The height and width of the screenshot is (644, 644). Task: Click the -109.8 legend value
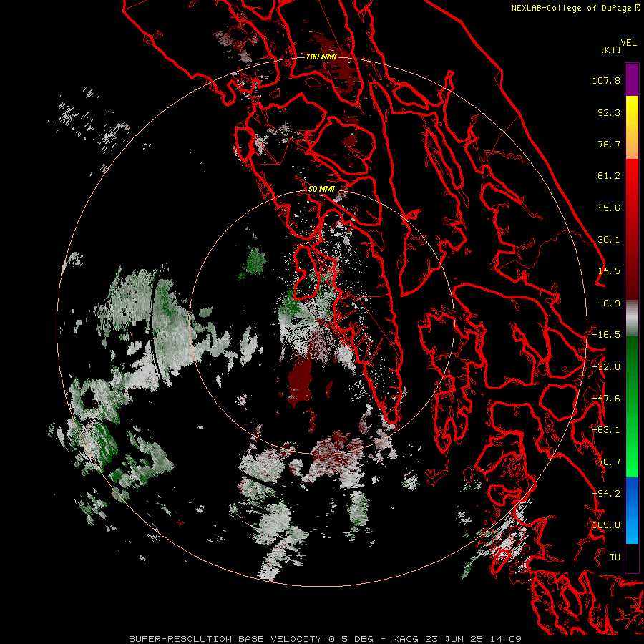point(603,525)
